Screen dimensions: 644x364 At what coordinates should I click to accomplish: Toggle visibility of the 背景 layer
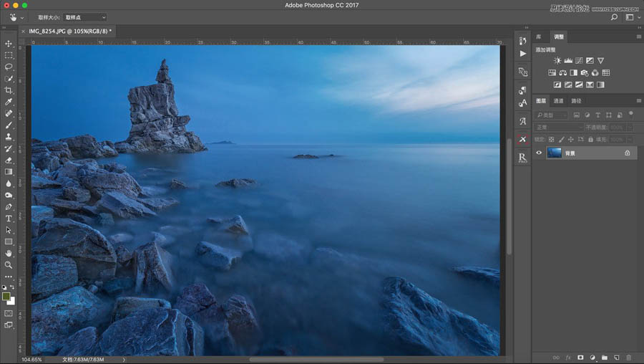[539, 153]
